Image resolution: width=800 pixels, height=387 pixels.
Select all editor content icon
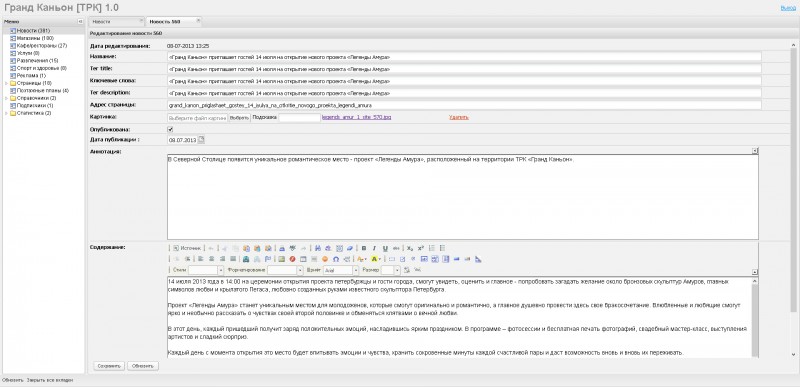pos(339,248)
